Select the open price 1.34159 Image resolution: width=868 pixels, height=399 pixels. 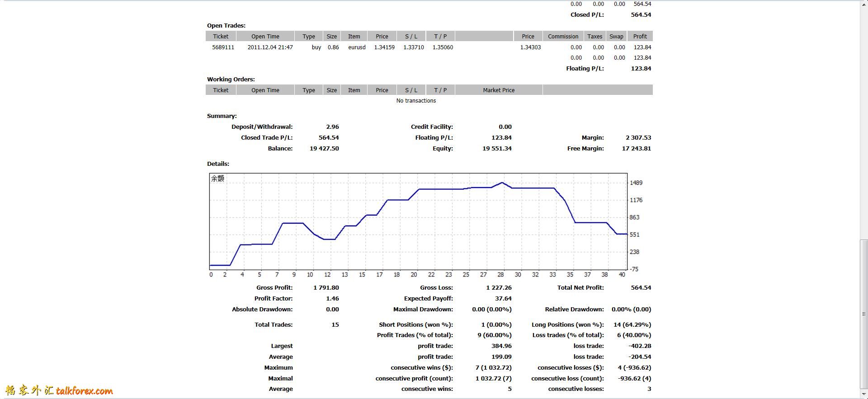click(x=384, y=47)
